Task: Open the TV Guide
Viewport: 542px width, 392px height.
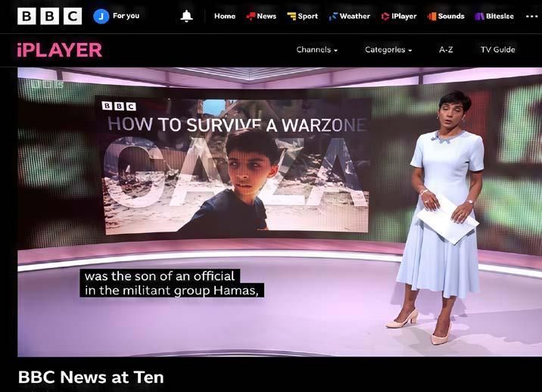Action: click(x=498, y=50)
